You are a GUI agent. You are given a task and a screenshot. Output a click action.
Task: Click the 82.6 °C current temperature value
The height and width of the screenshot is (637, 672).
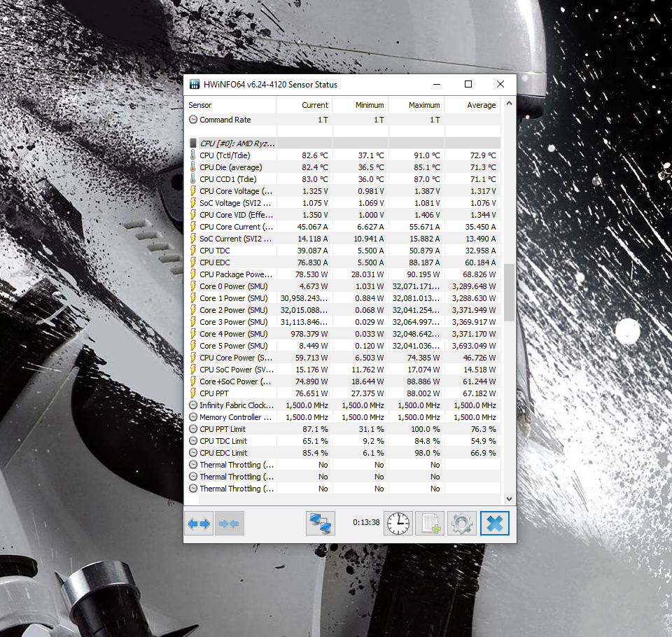pos(314,155)
